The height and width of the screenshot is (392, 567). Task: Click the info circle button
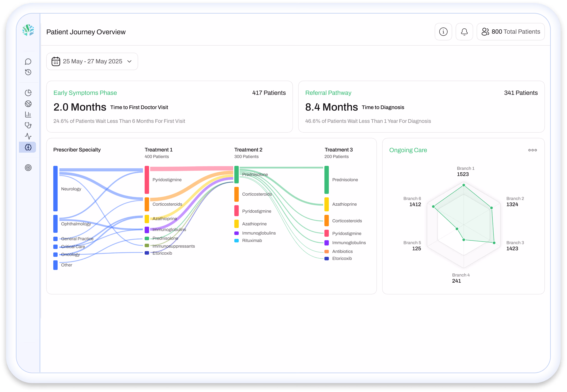443,32
